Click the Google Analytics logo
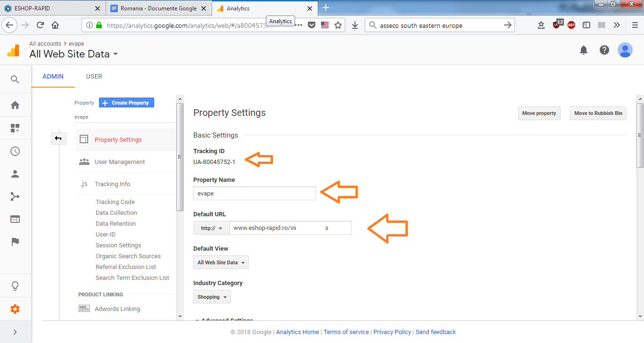Viewport: 644px width, 343px height. pos(13,50)
